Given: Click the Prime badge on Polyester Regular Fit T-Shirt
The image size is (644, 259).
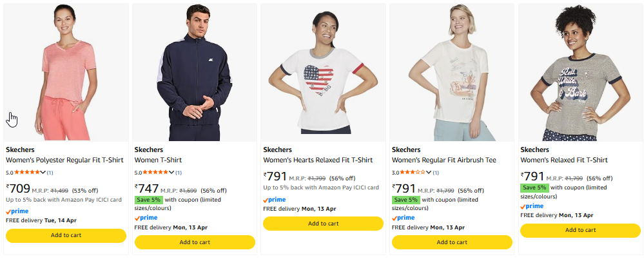Looking at the screenshot, I should [17, 211].
